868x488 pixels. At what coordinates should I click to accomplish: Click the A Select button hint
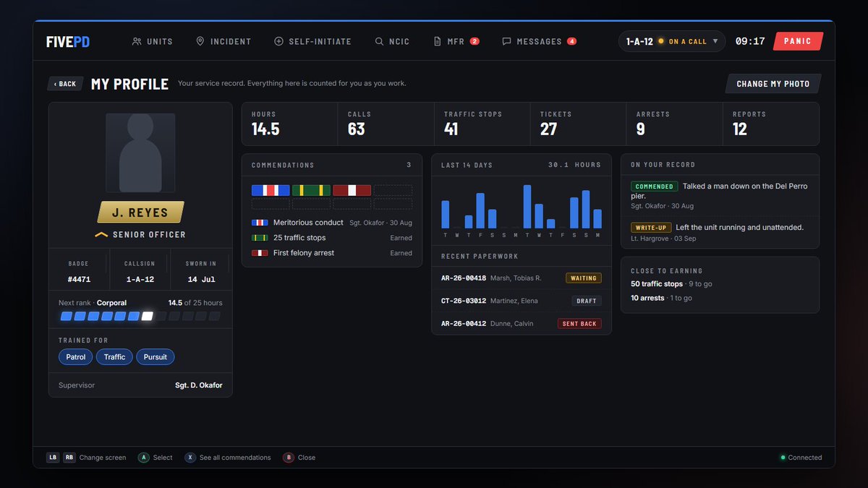(156, 458)
